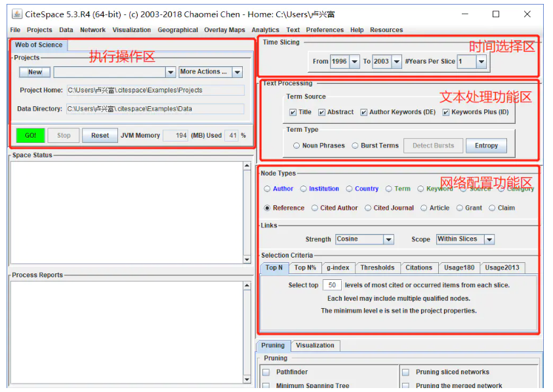Open the Analytics menu
This screenshot has width=553, height=392.
[265, 30]
